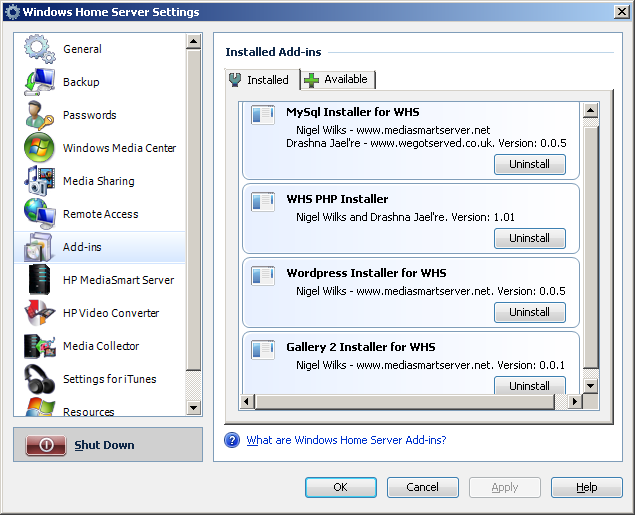The image size is (635, 515).
Task: Click the add-ins list scroll left arrow
Action: (247, 402)
